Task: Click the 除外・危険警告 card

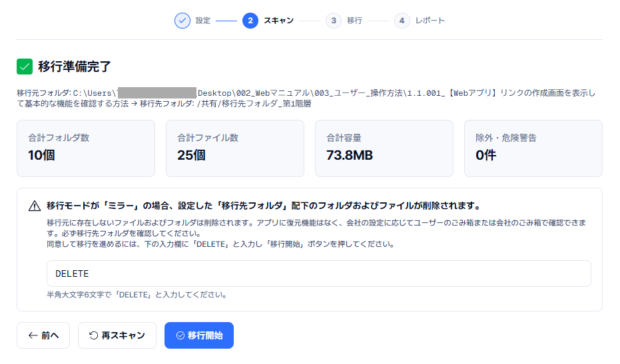Action: pos(533,148)
